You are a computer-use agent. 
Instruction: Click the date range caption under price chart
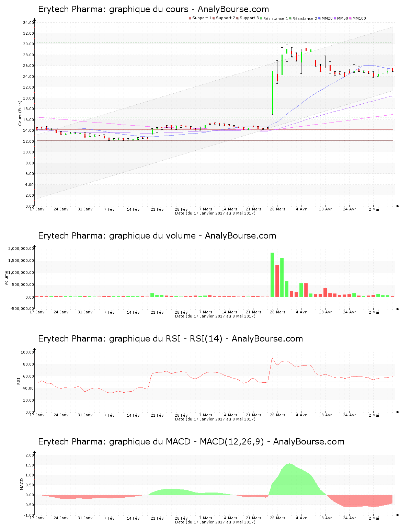215,213
